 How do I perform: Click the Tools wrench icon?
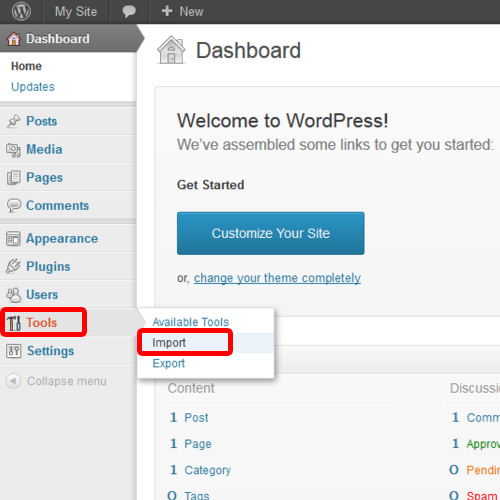tap(14, 323)
